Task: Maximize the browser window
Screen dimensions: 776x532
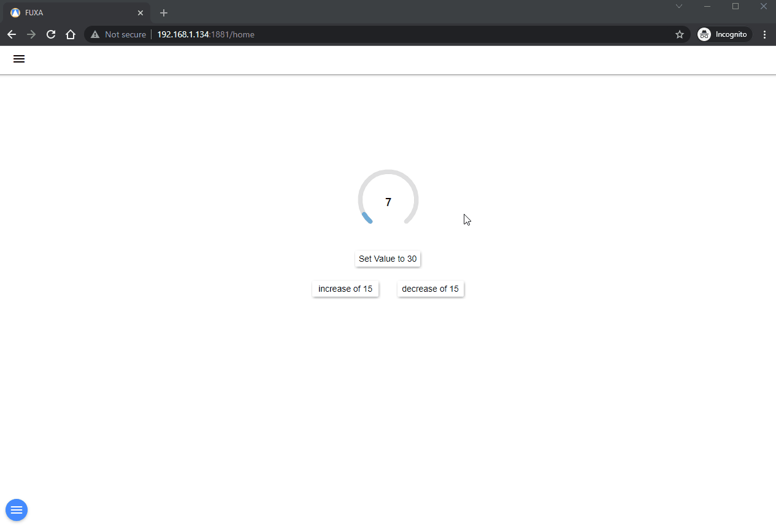Action: click(736, 6)
